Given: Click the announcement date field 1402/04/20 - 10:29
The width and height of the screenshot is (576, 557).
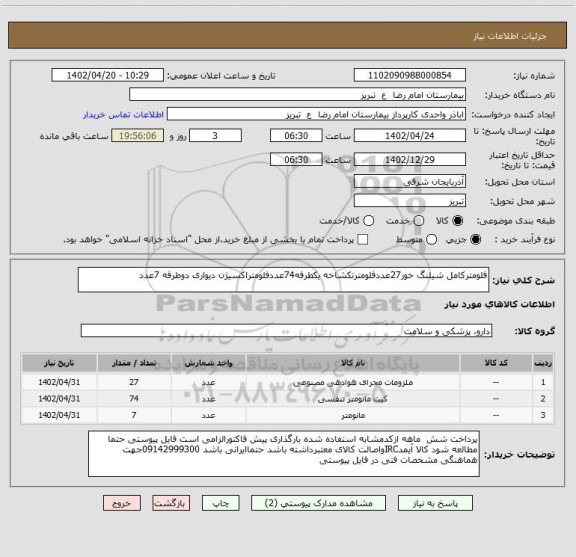Looking at the screenshot, I should click(108, 75).
